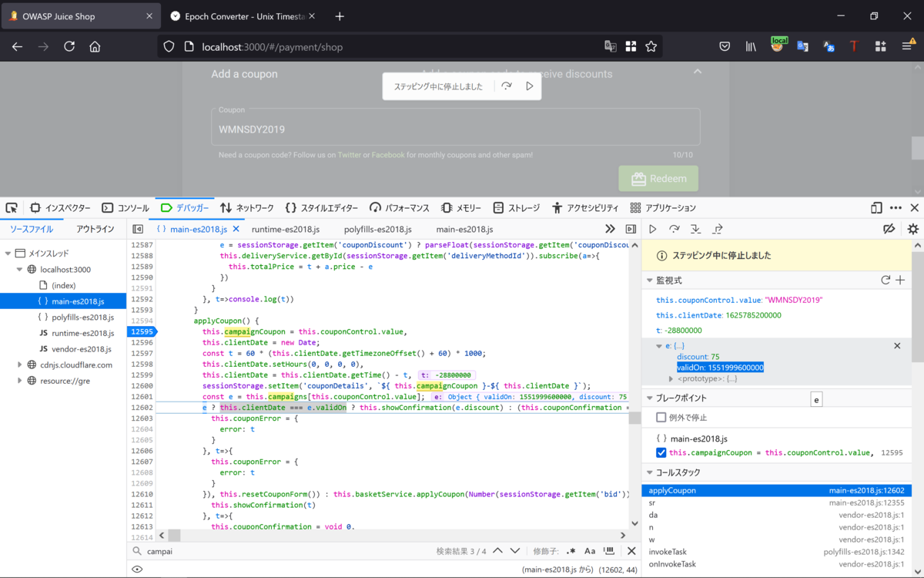The width and height of the screenshot is (924, 578).
Task: Expand prototype node in watch
Action: pyautogui.click(x=671, y=378)
